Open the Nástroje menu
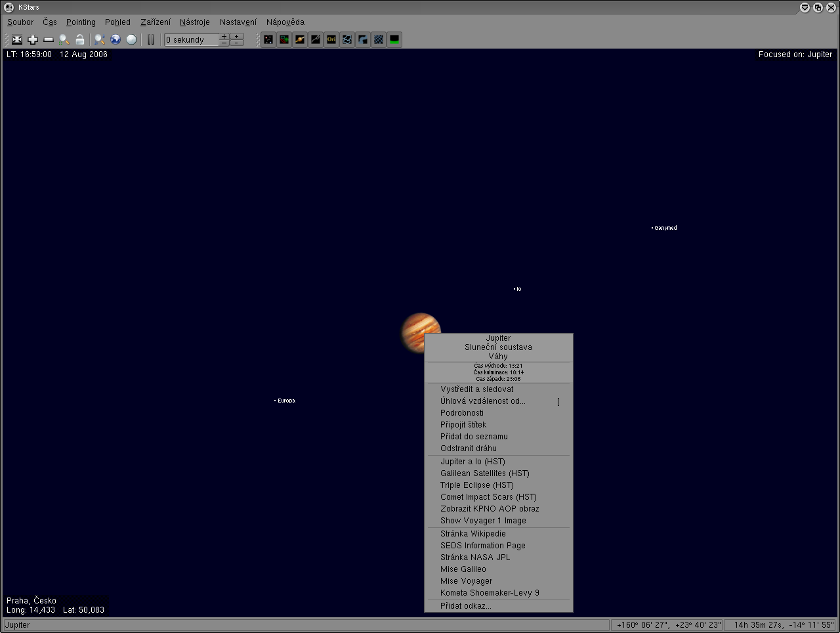Screen dimensions: 840x633 click(195, 22)
